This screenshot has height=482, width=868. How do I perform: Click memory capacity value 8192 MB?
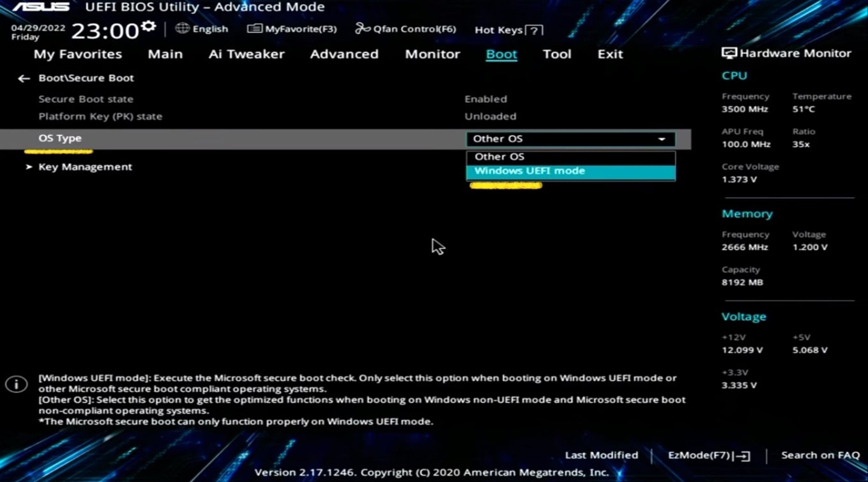coord(742,283)
